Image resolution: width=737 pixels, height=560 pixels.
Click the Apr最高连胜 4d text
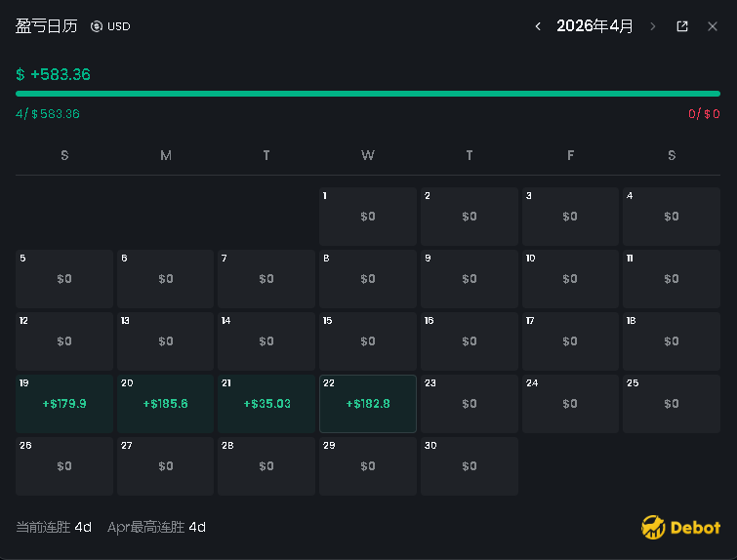(x=156, y=527)
